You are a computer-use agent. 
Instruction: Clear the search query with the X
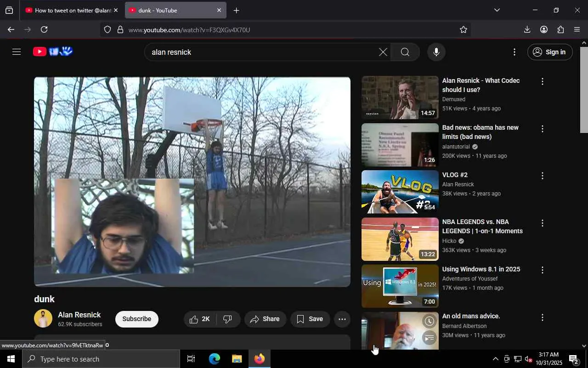pos(383,52)
